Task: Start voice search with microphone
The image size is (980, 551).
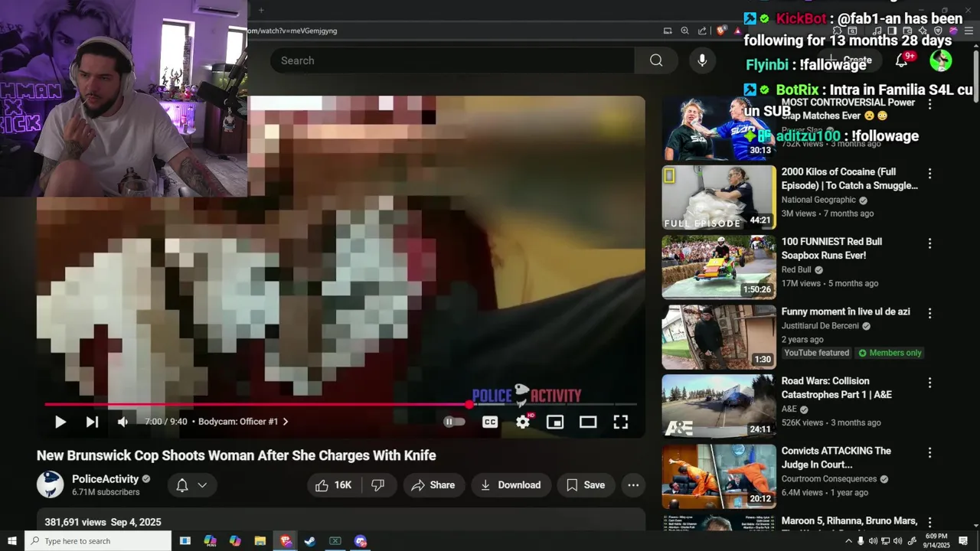Action: (x=702, y=60)
